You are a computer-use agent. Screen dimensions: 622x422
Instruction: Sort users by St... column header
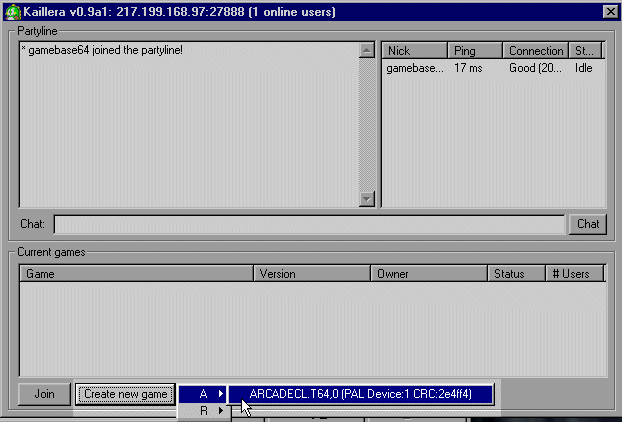[586, 51]
